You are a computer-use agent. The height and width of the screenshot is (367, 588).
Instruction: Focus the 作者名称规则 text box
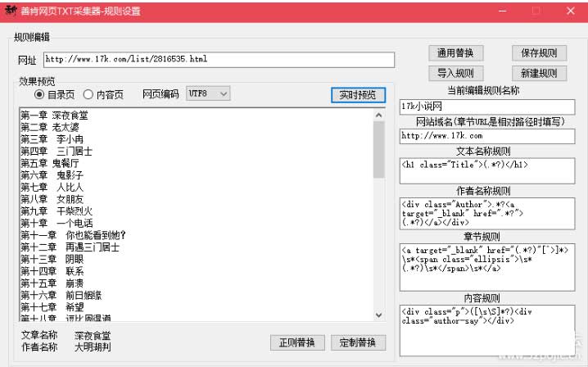coord(487,214)
